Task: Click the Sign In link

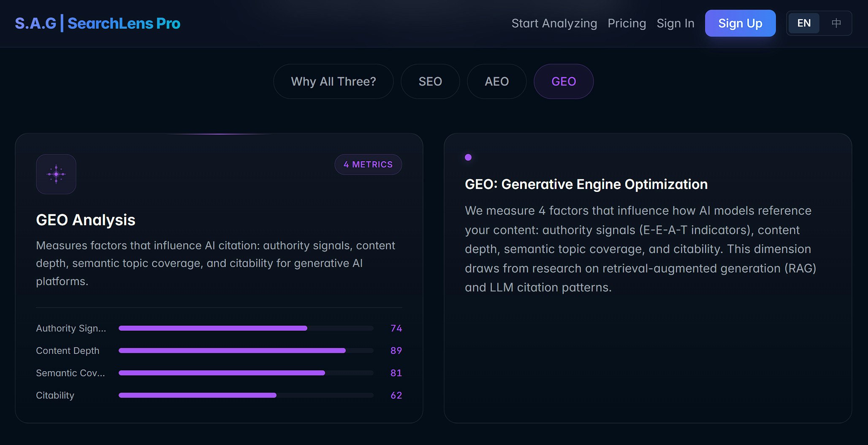Action: [x=675, y=23]
